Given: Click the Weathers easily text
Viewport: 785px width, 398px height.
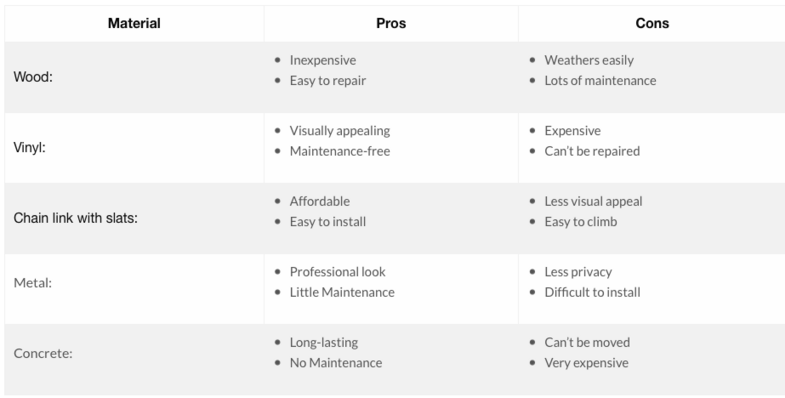Looking at the screenshot, I should pyautogui.click(x=589, y=60).
